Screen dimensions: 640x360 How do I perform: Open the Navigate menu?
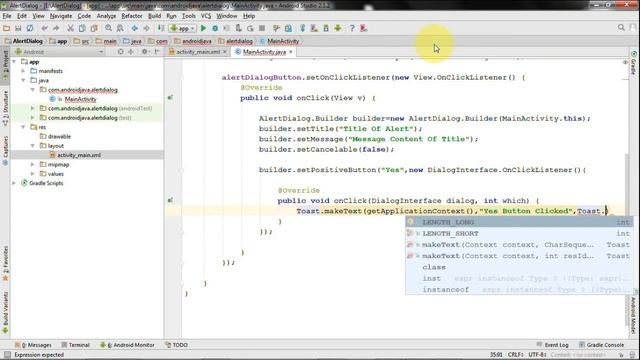[x=61, y=16]
